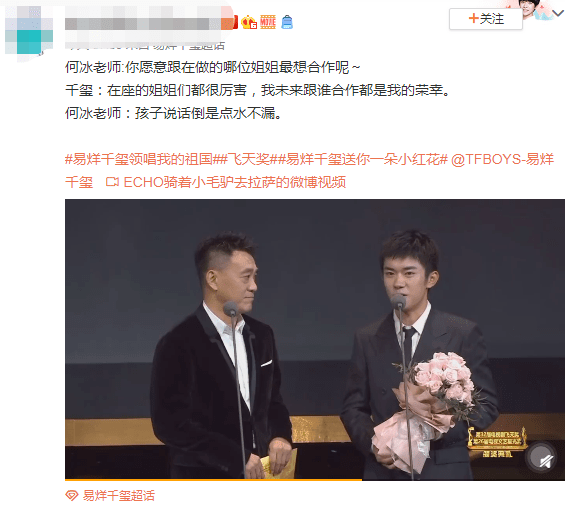This screenshot has height=506, width=565.
Task: Click the orange video progress bar
Action: pyautogui.click(x=213, y=480)
